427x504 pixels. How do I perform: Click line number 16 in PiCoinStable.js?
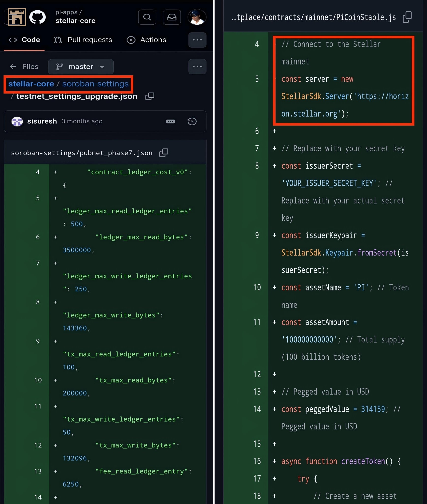[257, 461]
